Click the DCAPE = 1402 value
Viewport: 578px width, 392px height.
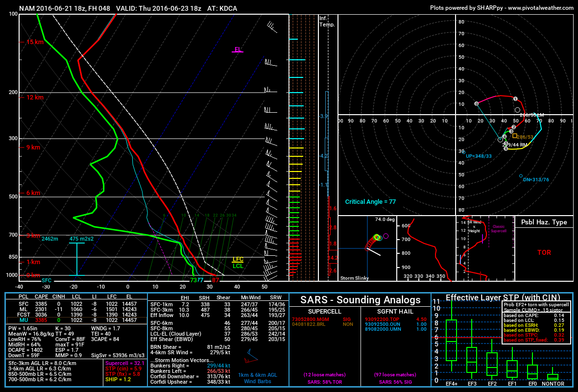[25, 350]
